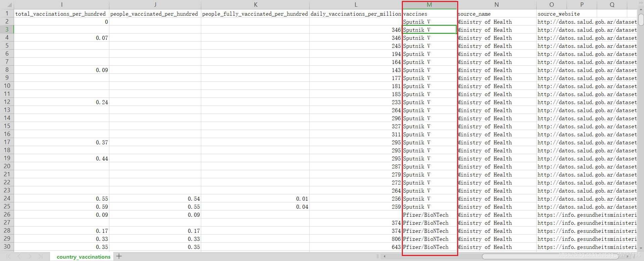644x261 pixels.
Task: Select column J header
Action: 155,5
